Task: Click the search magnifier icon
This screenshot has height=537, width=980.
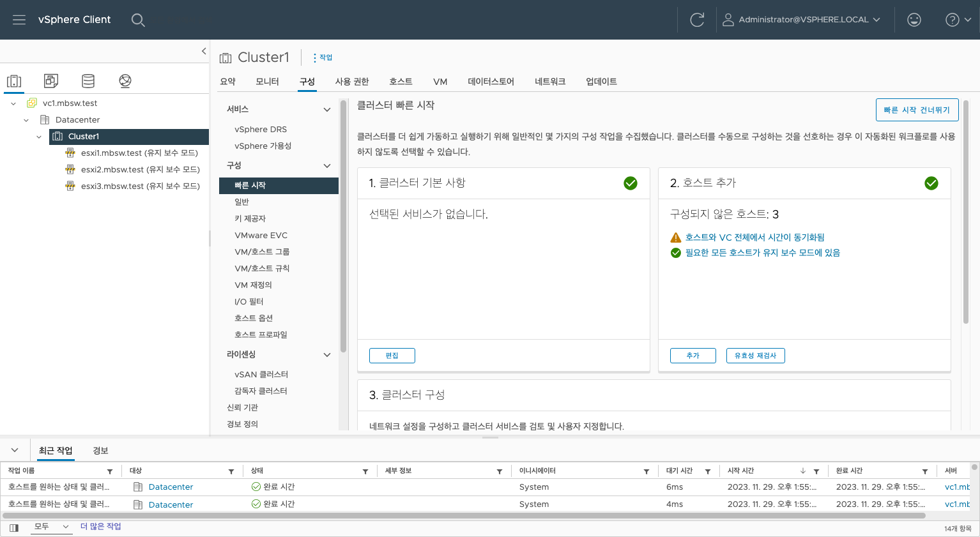Action: (138, 20)
